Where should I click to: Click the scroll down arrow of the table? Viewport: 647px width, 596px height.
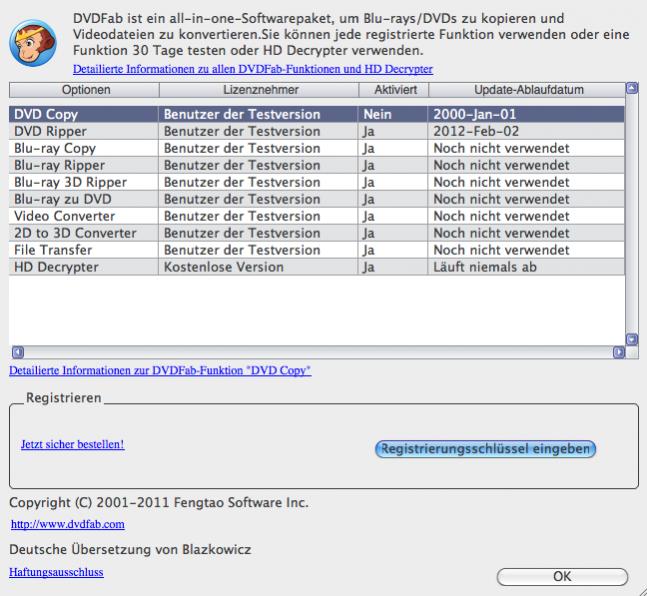pos(632,339)
